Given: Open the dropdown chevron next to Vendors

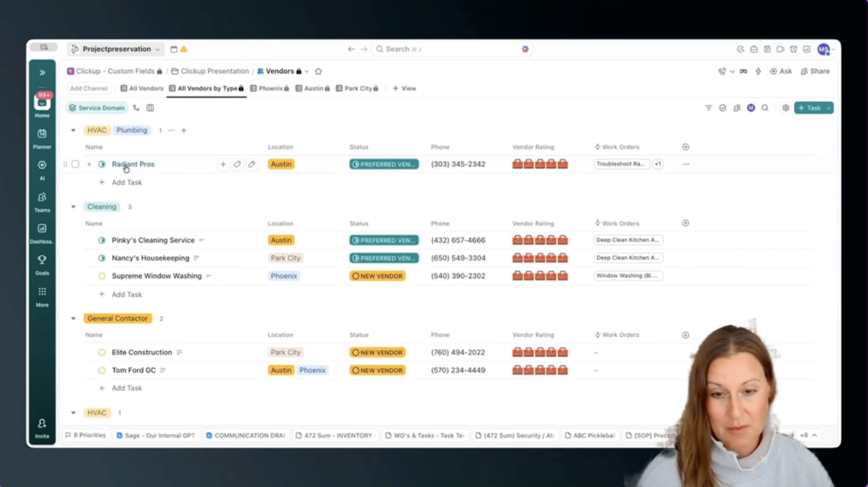Looking at the screenshot, I should (307, 71).
